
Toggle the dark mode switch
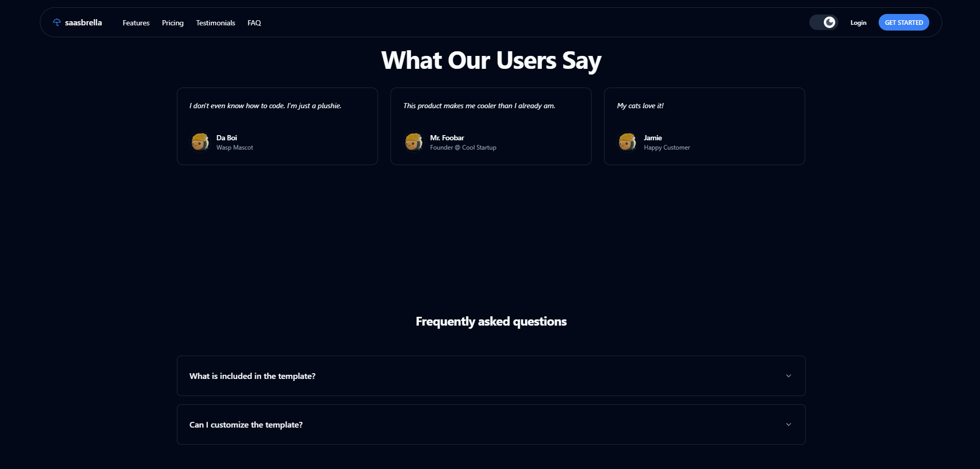823,22
